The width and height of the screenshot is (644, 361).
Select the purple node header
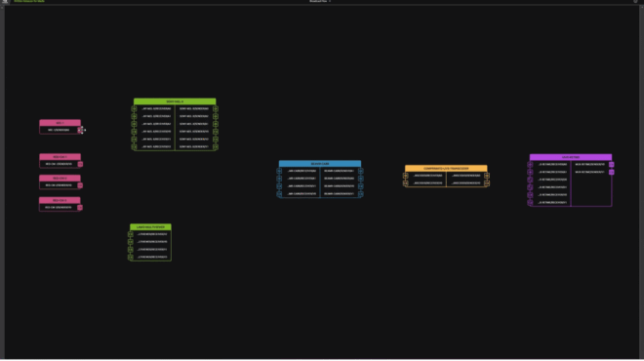pos(571,157)
